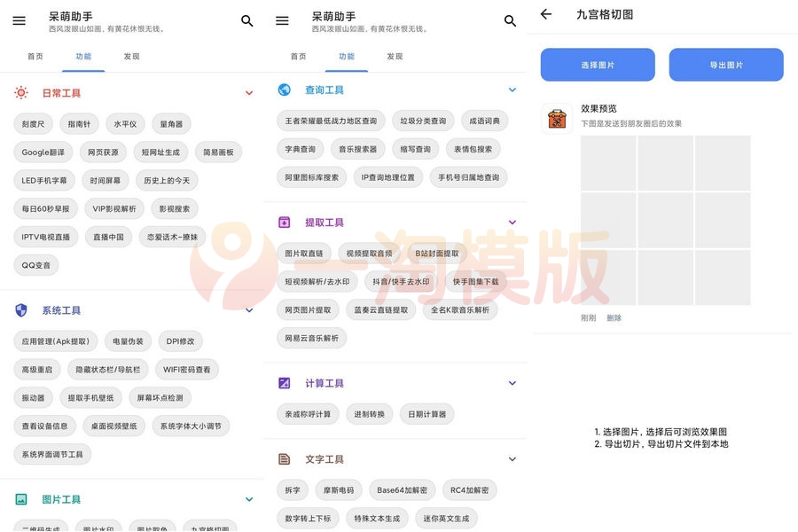
Task: Select 功能 tab in middle screen
Action: [x=347, y=57]
